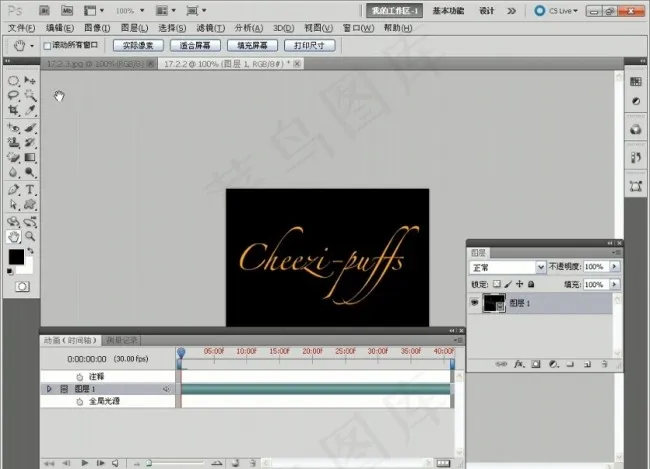Enable scroll all windows checkbox
The height and width of the screenshot is (469, 650).
47,46
